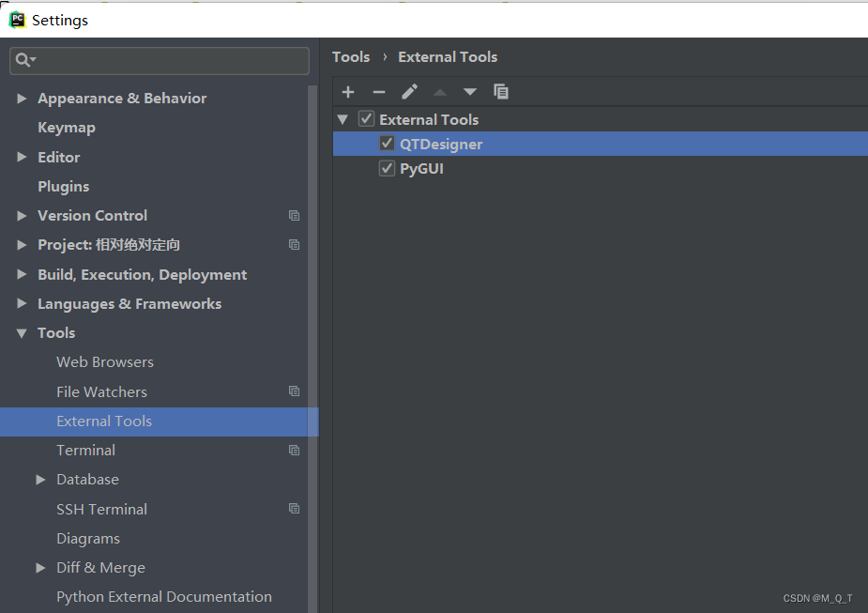The width and height of the screenshot is (868, 613).
Task: Click the Edit pencil icon
Action: pos(409,92)
